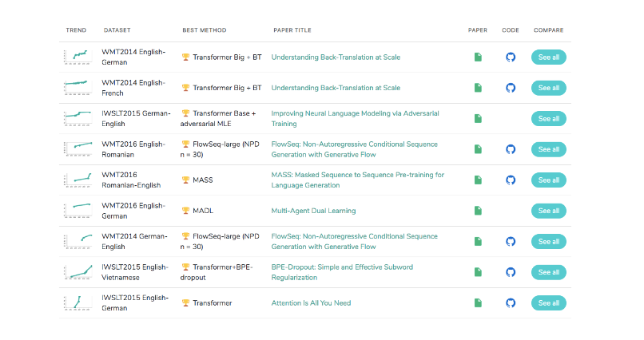Open paper icon for WMT2014 English-German row
This screenshot has width=644, height=340.
coord(478,57)
